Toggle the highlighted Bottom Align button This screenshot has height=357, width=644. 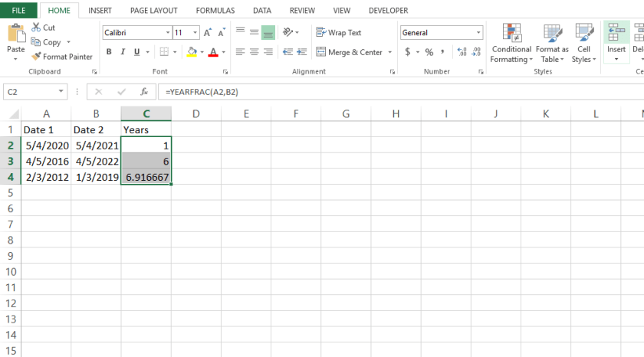pos(268,32)
